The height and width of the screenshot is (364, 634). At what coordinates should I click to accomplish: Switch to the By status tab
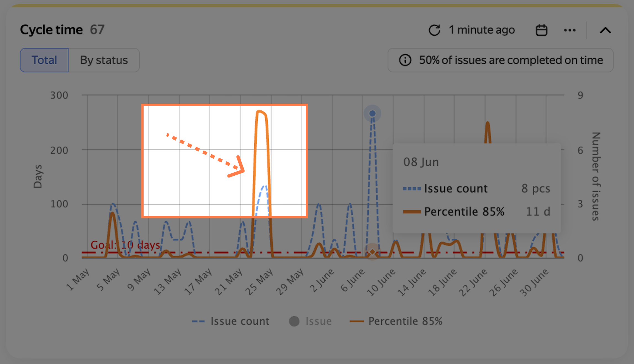point(104,60)
